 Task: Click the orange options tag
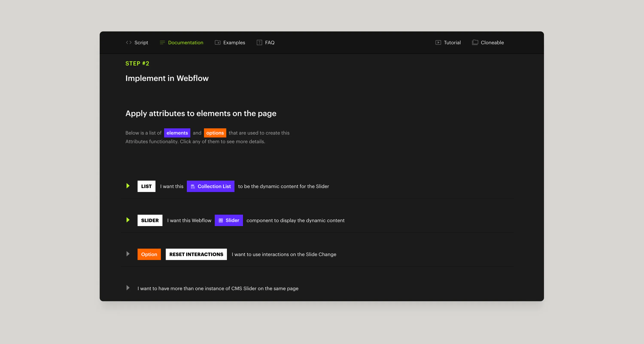tap(215, 133)
